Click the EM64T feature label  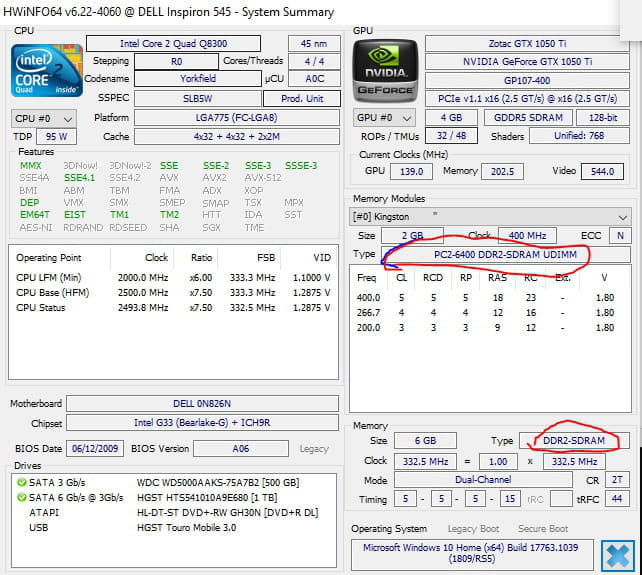click(x=35, y=215)
